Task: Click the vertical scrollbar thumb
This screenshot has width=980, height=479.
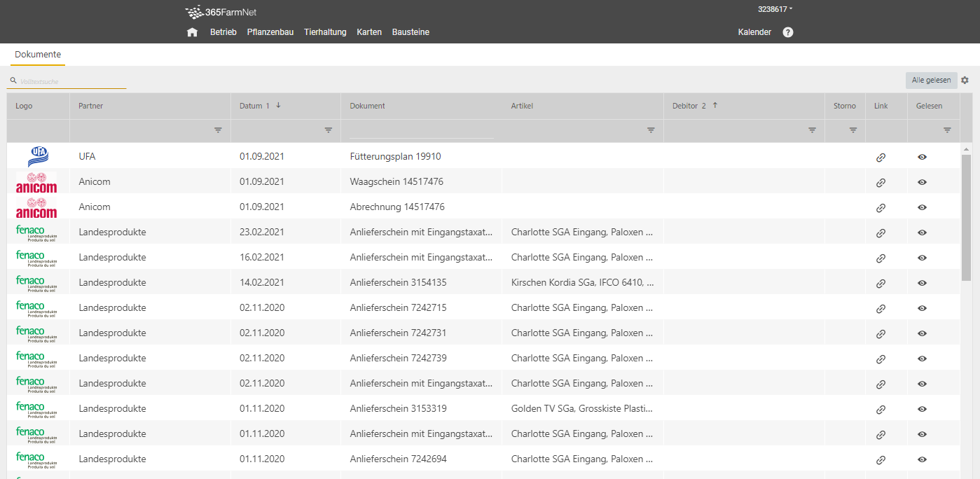Action: coord(966,217)
